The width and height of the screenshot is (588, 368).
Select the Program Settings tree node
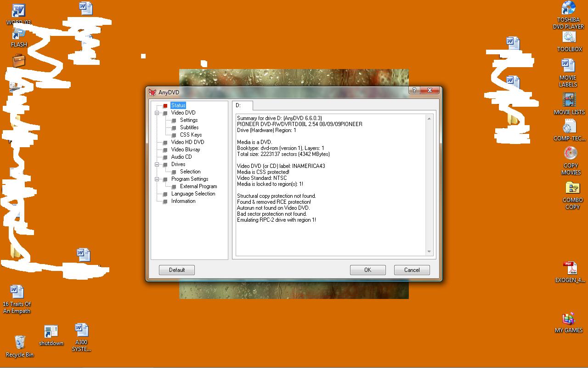pyautogui.click(x=190, y=179)
